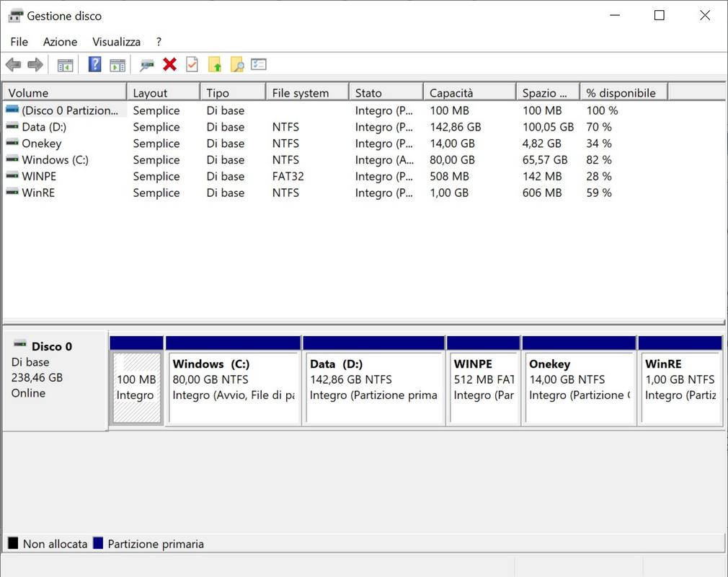Click the folder with green arrow icon
The image size is (728, 577).
tap(215, 64)
